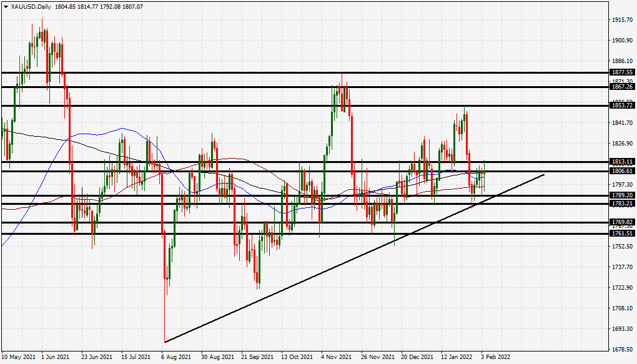Image resolution: width=637 pixels, height=364 pixels.
Task: Click the XAUUSD,Daily chart title
Action: pyautogui.click(x=31, y=6)
